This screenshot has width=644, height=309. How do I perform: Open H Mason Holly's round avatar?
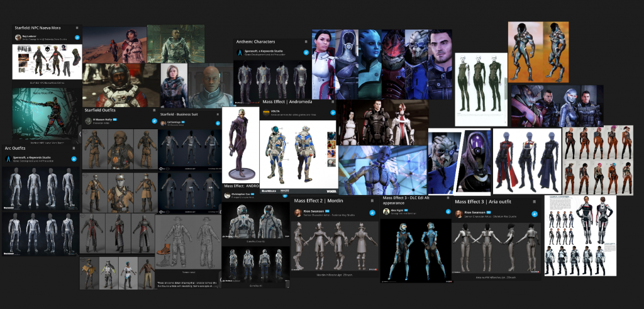click(x=88, y=121)
